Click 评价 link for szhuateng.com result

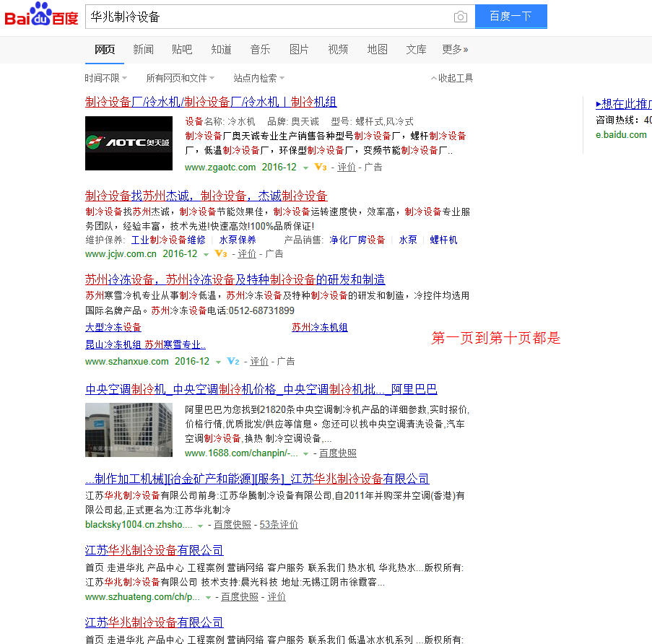(277, 596)
